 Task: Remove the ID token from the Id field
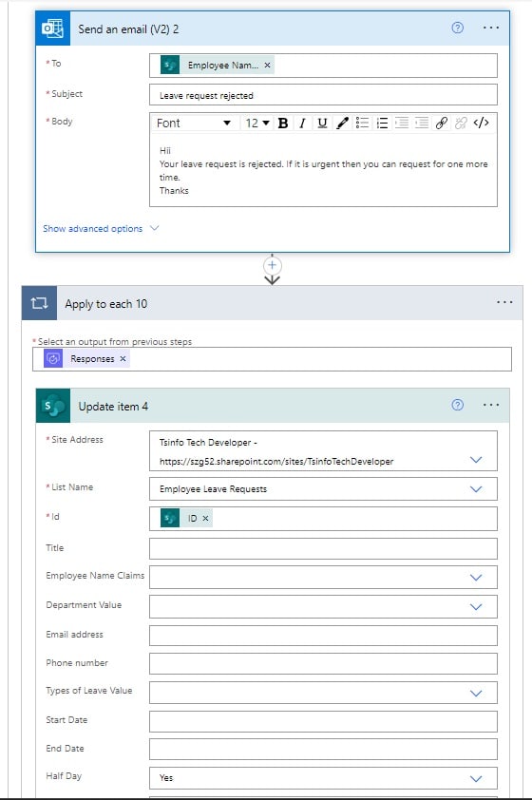205,519
